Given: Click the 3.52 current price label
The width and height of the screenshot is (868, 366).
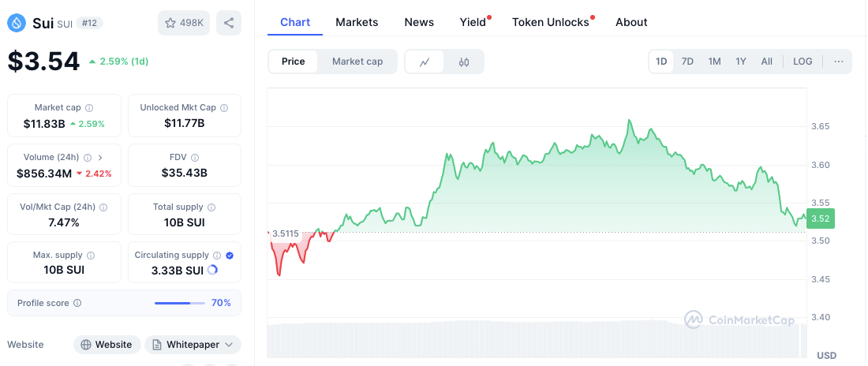Looking at the screenshot, I should [x=821, y=218].
